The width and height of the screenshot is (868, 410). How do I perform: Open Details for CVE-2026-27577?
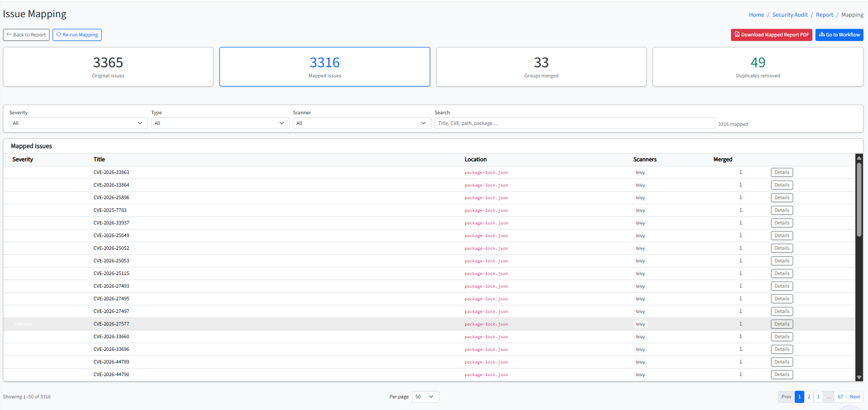pyautogui.click(x=782, y=324)
